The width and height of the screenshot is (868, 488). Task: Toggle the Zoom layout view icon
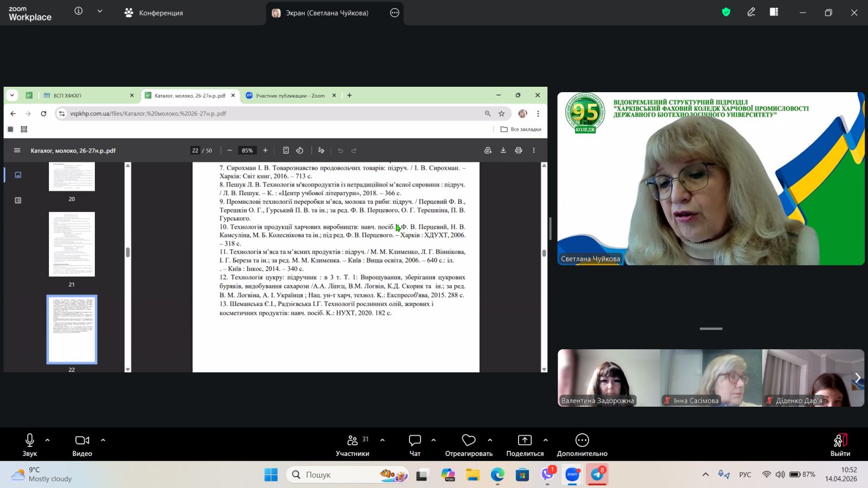click(x=774, y=12)
